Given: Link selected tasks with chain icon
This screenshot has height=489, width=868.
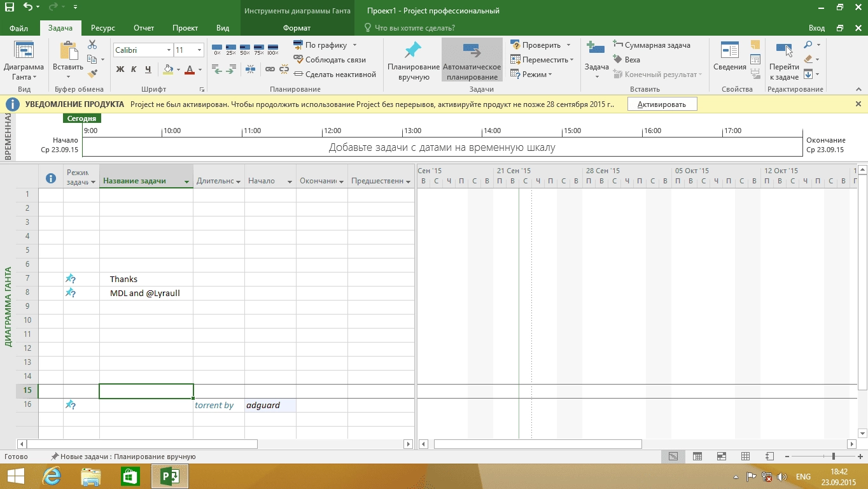Looking at the screenshot, I should (x=269, y=69).
